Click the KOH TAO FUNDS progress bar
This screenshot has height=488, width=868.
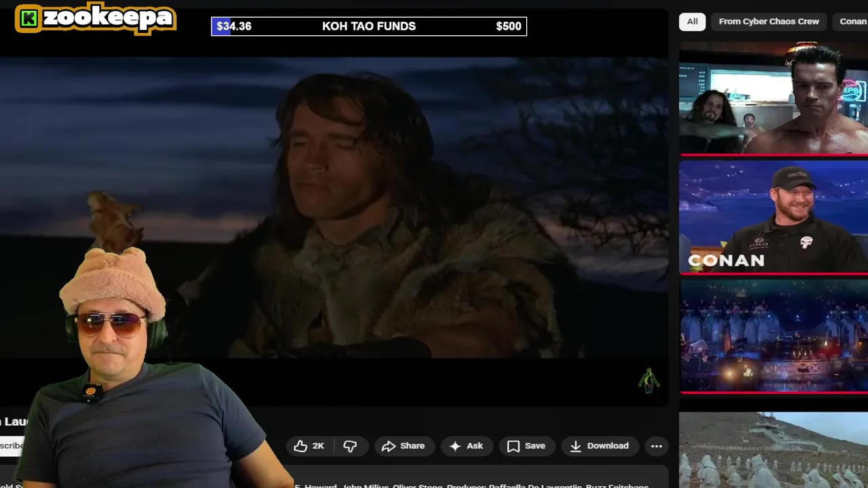(369, 26)
